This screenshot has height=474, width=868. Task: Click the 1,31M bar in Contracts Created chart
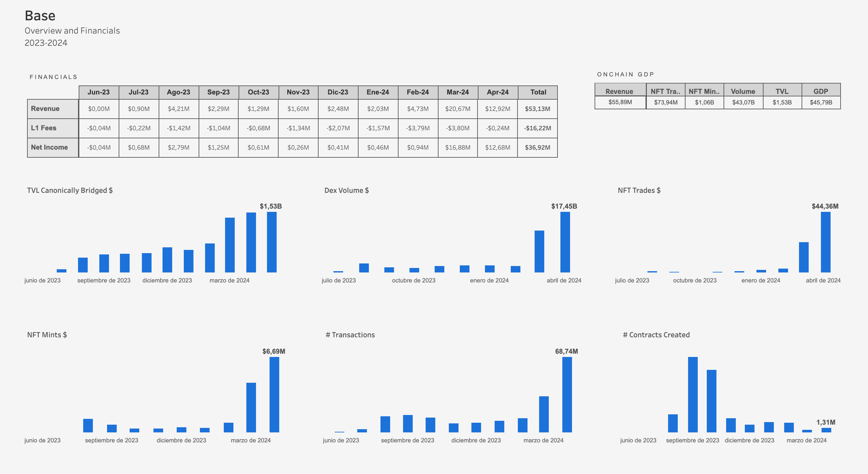826,430
